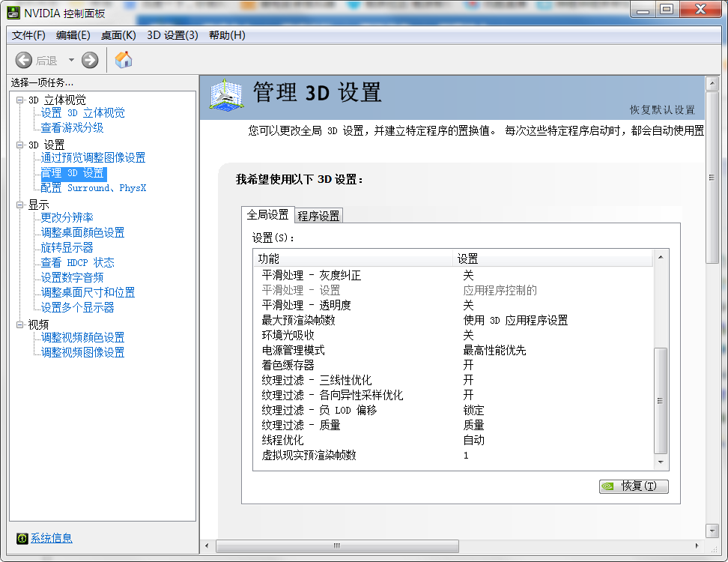This screenshot has height=562, width=728.
Task: Select the 环境光吸收 setting row
Action: (288, 335)
